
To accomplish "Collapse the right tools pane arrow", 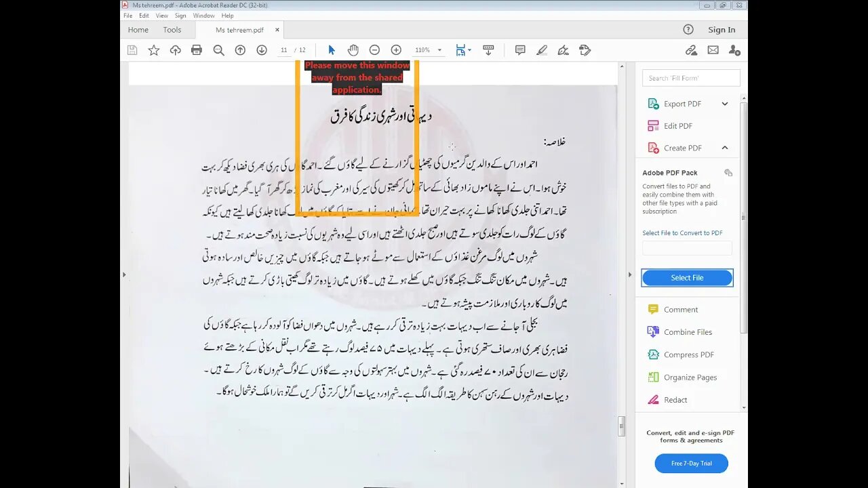I will [x=629, y=274].
